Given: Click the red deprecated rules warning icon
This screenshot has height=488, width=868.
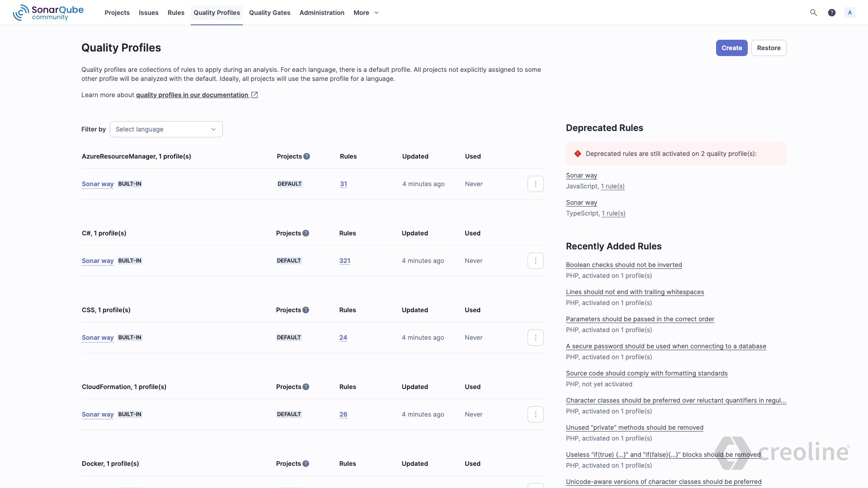Looking at the screenshot, I should click(577, 154).
